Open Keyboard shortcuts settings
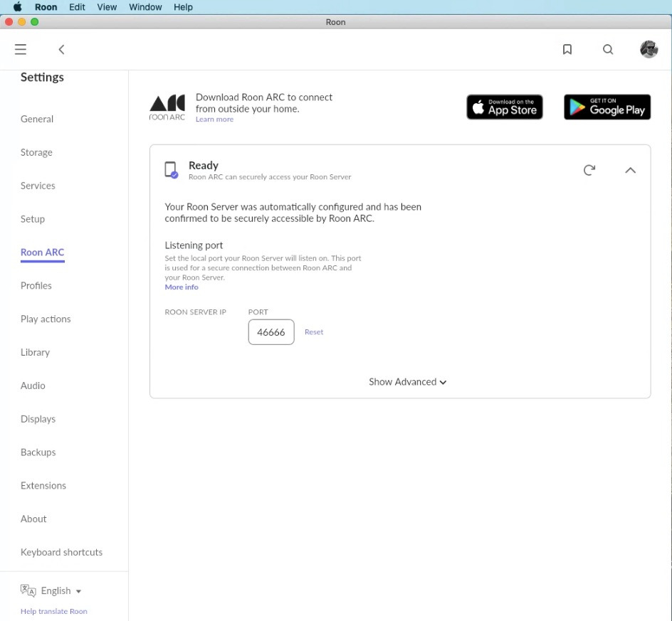The width and height of the screenshot is (672, 621). (x=61, y=552)
